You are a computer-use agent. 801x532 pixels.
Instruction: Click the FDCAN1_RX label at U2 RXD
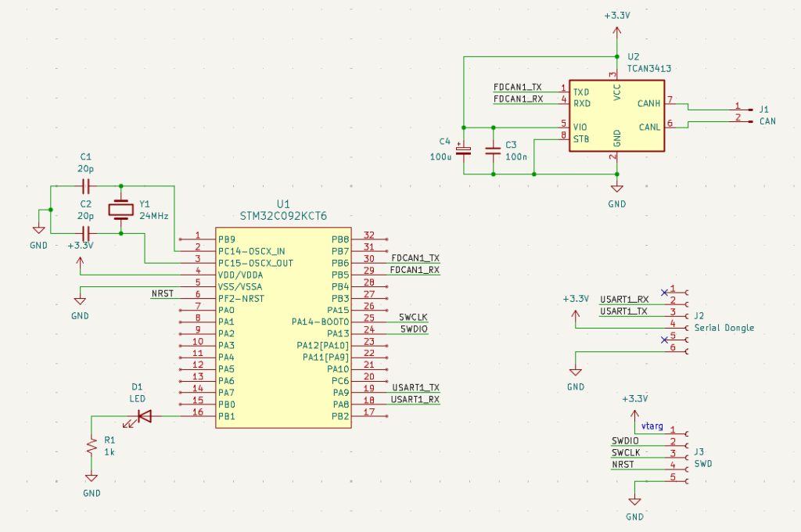(518, 99)
